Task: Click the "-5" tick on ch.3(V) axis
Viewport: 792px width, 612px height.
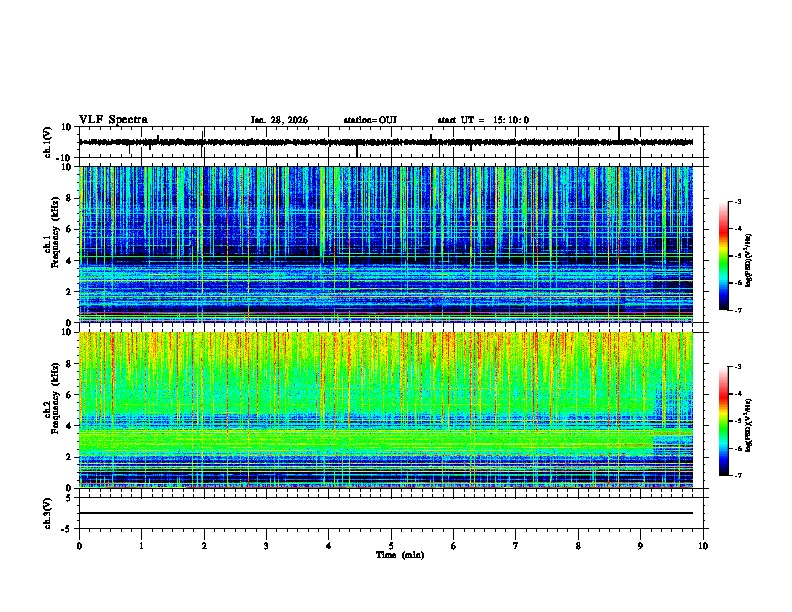Action: click(67, 529)
